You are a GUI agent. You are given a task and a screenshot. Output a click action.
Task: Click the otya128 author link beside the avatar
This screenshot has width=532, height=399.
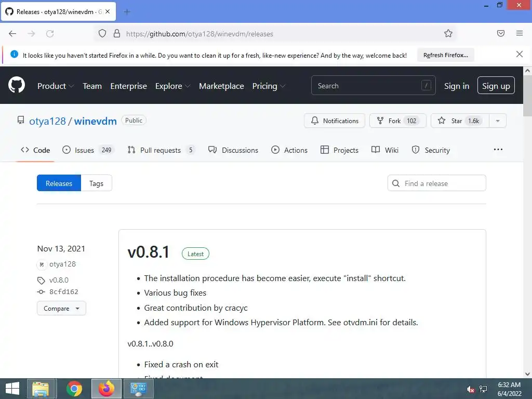pos(62,264)
